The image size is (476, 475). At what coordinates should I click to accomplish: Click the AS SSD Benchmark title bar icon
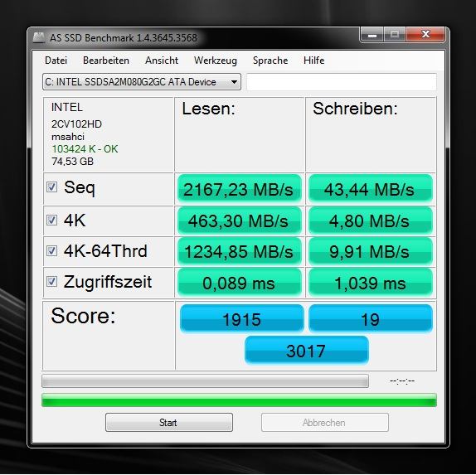coord(38,37)
